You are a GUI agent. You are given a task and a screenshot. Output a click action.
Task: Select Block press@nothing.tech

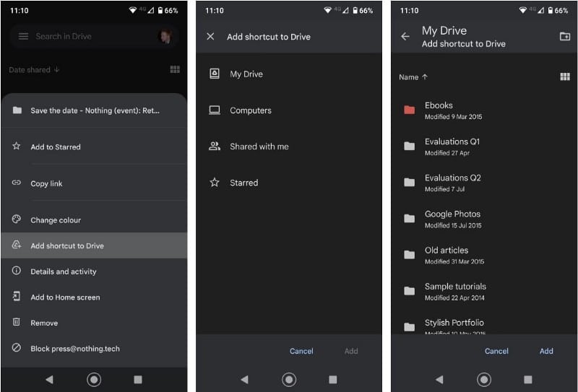coord(94,349)
